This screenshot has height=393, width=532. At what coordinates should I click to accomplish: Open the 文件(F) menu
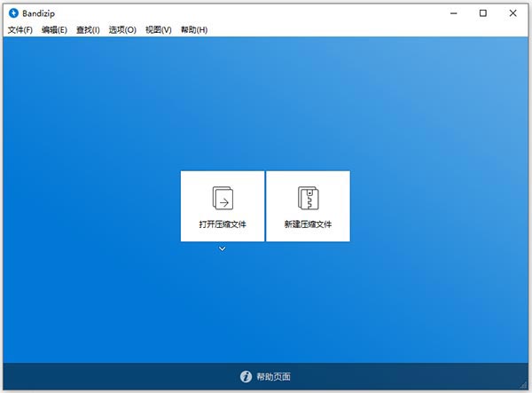(x=20, y=30)
